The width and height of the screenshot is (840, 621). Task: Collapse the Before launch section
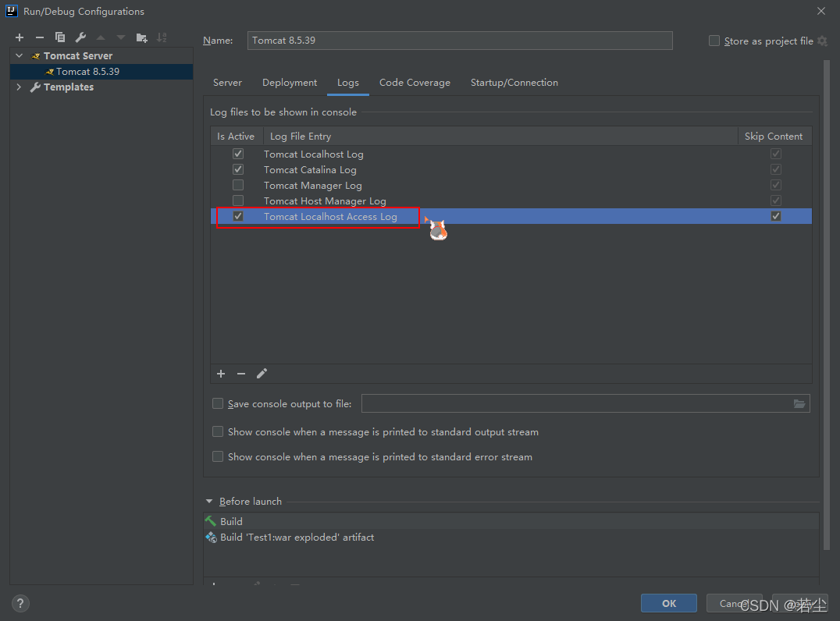pos(209,502)
